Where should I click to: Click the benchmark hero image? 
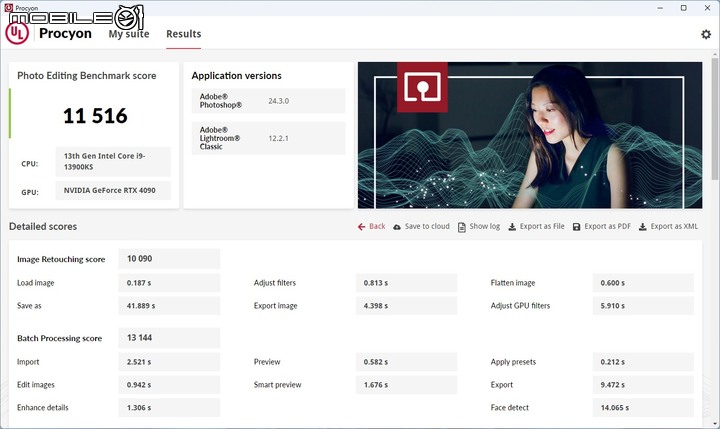530,135
